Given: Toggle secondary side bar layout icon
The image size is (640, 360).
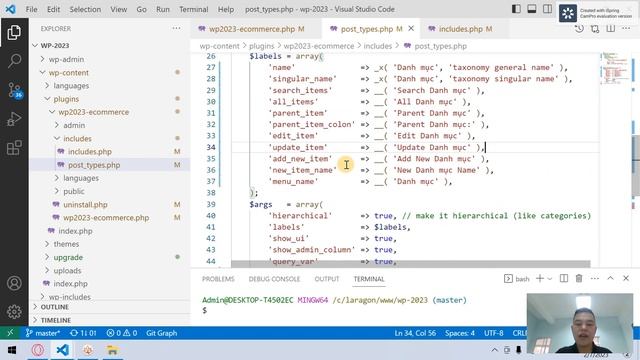Looking at the screenshot, I should click(547, 9).
